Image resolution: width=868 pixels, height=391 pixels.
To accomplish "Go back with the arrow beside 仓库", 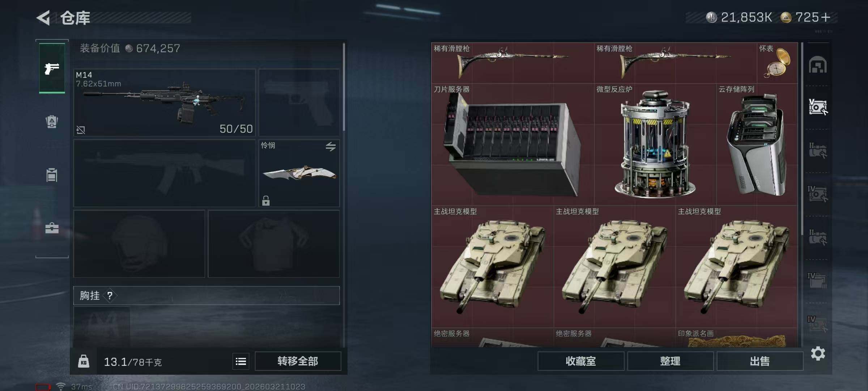I will [x=43, y=18].
